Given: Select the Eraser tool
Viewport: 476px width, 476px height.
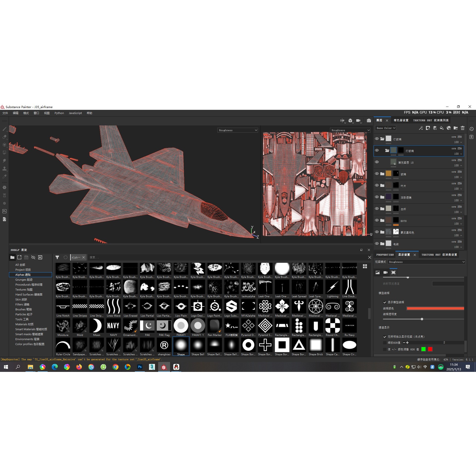Looking at the screenshot, I should (x=4, y=137).
